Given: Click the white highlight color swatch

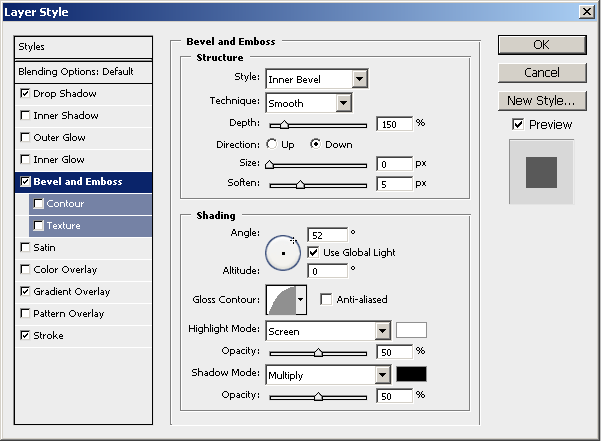Looking at the screenshot, I should [x=411, y=331].
